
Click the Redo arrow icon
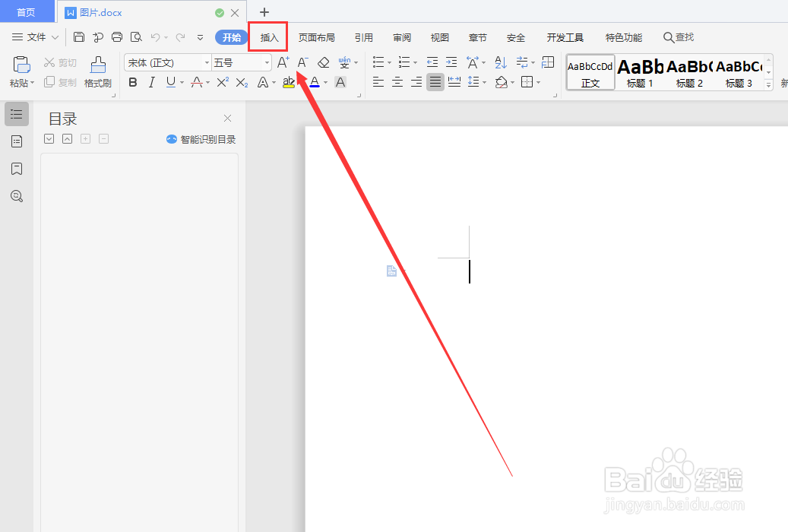(x=180, y=37)
